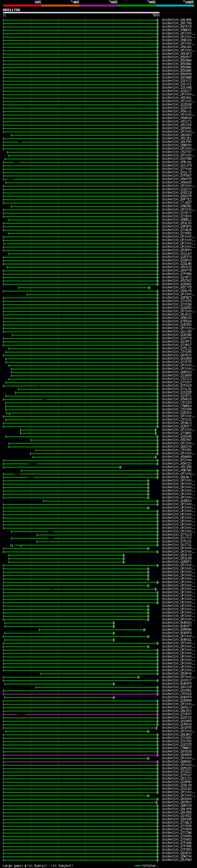Select hit UniRef100_B7F867
Viewport: 197px width, 868px height.
[x=177, y=176]
